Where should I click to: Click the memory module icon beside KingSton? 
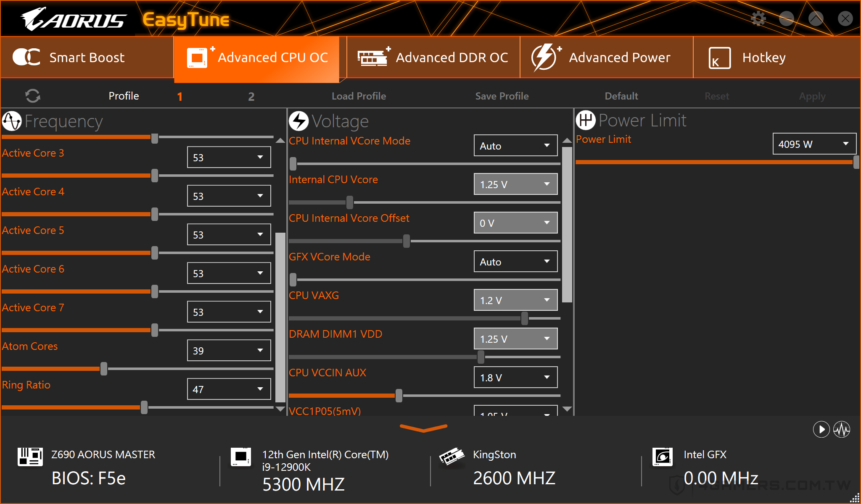click(452, 457)
